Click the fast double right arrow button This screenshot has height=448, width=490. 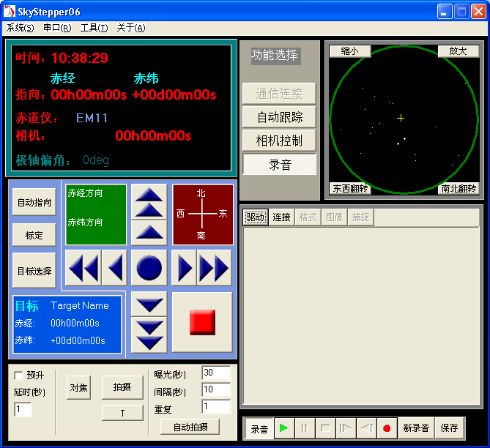coord(215,268)
